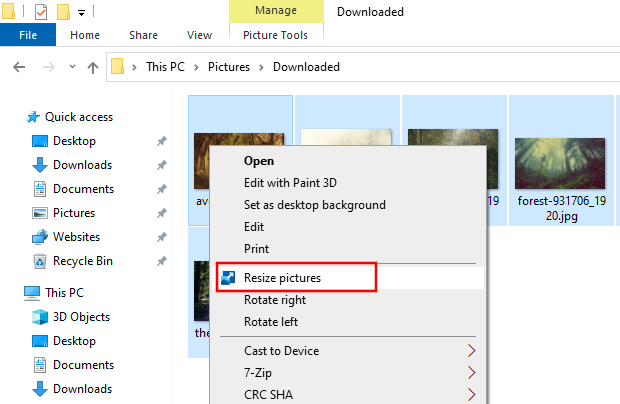Click the Quick access star icon

(x=33, y=117)
